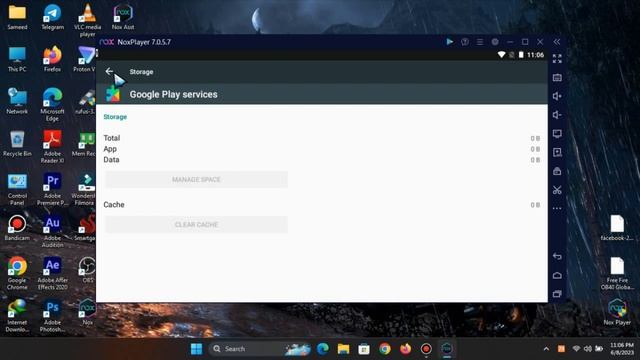
Task: Select the Adobe Premiere Pro desktop shortcut
Action: tap(53, 189)
